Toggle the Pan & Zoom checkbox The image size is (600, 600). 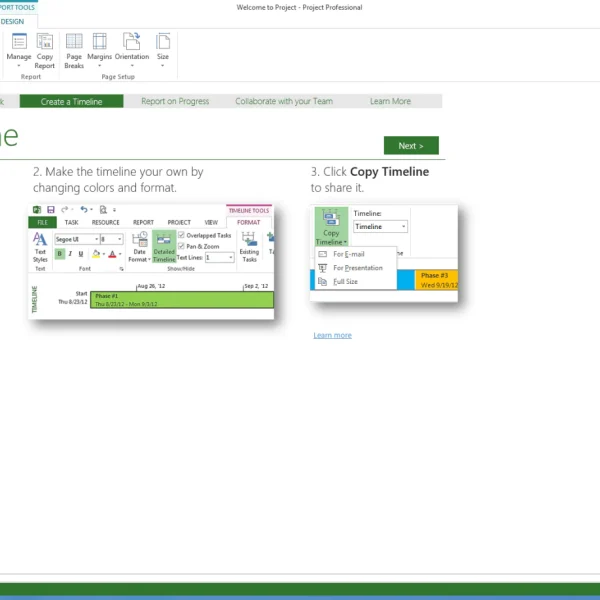(x=181, y=246)
